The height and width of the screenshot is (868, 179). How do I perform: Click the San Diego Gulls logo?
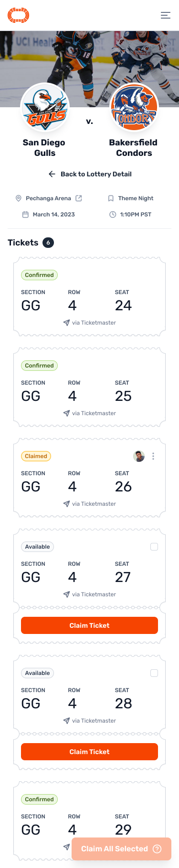(x=45, y=107)
